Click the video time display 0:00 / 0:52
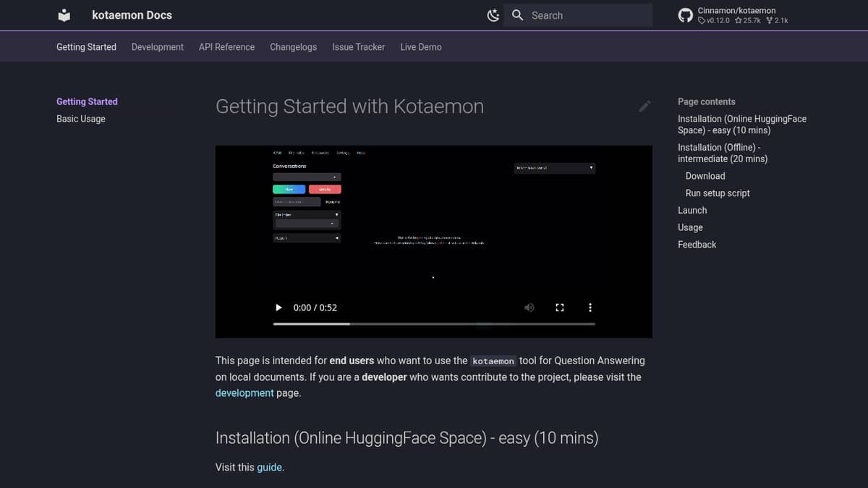This screenshot has height=488, width=868. click(315, 308)
